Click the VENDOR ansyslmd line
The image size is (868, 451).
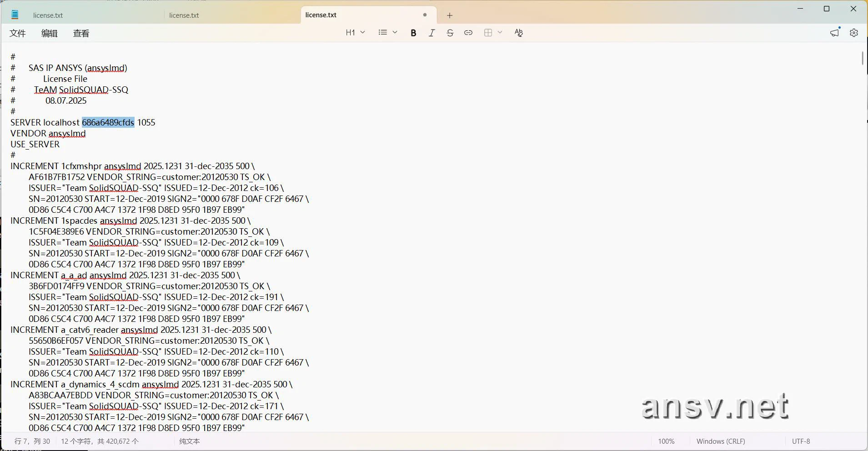pyautogui.click(x=48, y=133)
